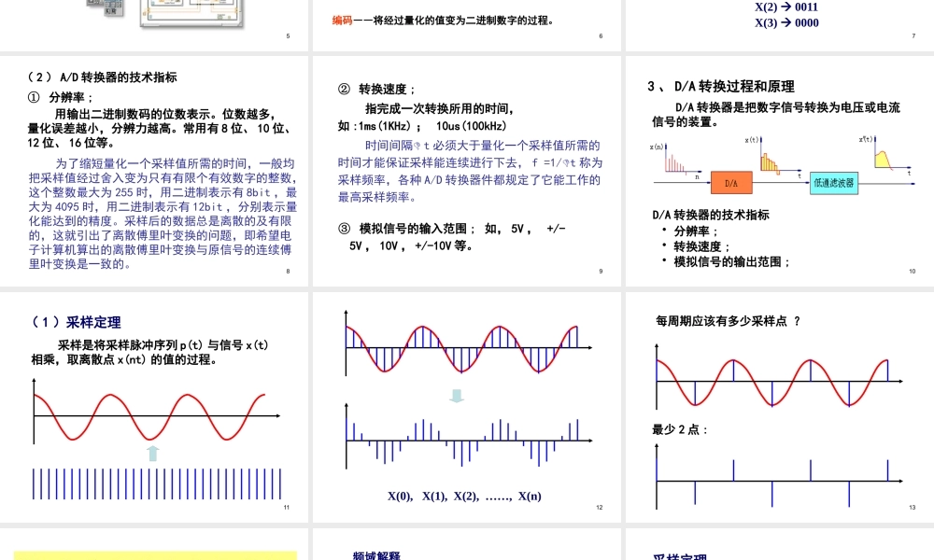Click the sampling pulse train in slide 11
The image size is (934, 560).
(x=157, y=483)
